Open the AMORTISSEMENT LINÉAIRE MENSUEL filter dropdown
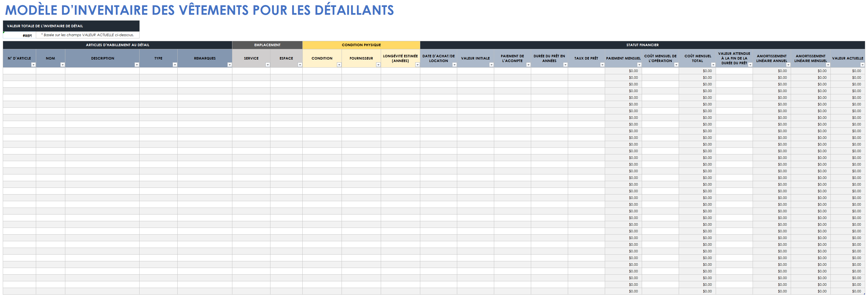The width and height of the screenshot is (868, 298). tap(828, 65)
